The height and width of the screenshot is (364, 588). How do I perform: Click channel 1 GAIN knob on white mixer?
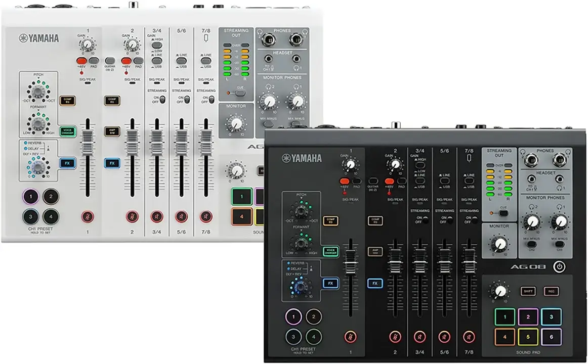(88, 45)
